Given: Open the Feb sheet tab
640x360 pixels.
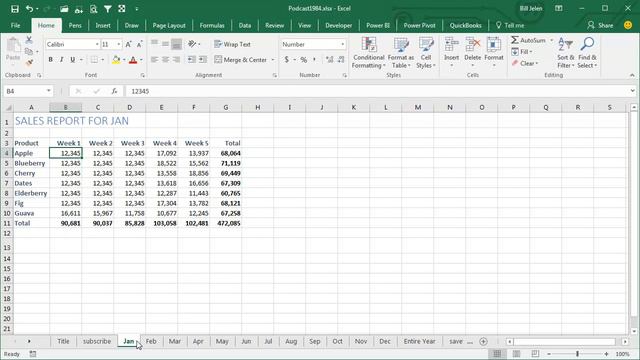Looking at the screenshot, I should (151, 341).
